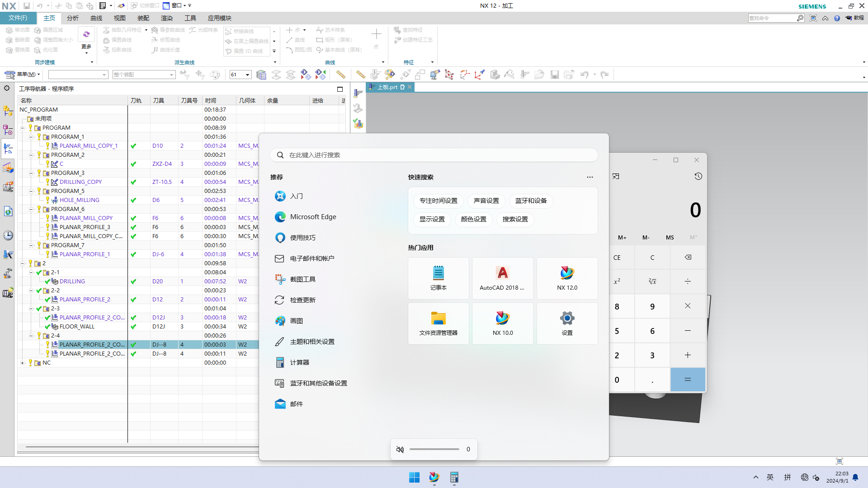This screenshot has height=488, width=868.
Task: Collapse the PROGRAM node in tree
Action: coord(22,128)
